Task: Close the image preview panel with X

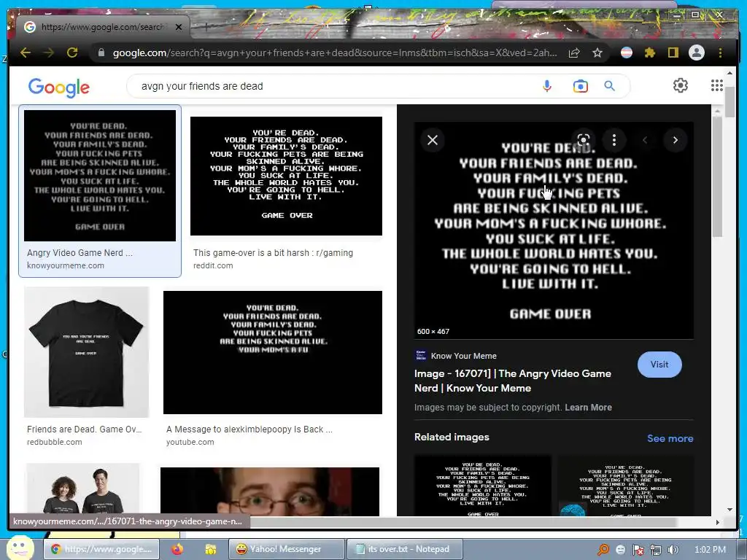Action: [x=433, y=140]
